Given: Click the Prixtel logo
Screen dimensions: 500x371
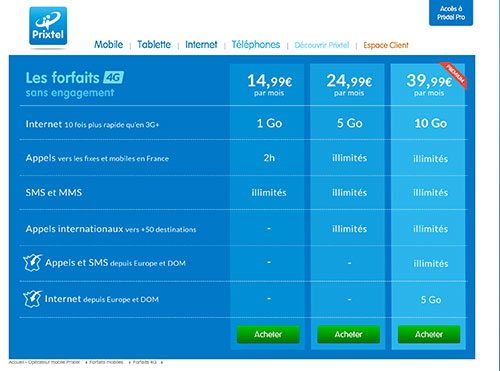Looking at the screenshot, I should (x=48, y=26).
